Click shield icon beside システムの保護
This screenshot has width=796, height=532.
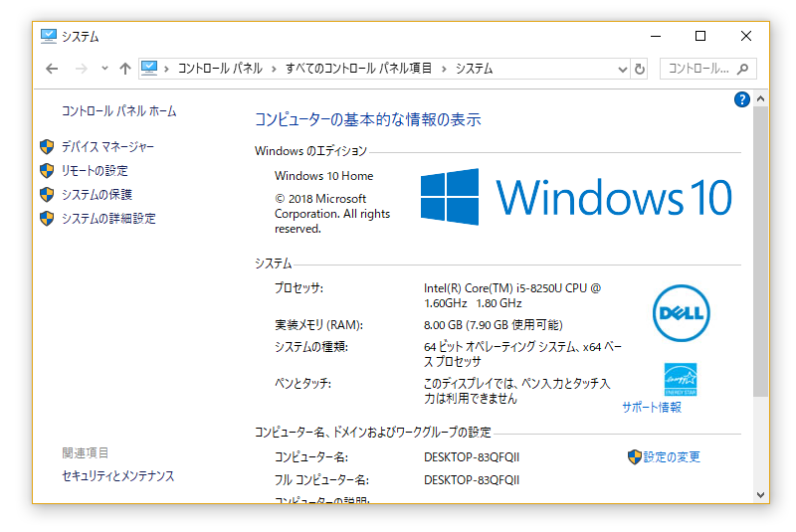click(47, 195)
